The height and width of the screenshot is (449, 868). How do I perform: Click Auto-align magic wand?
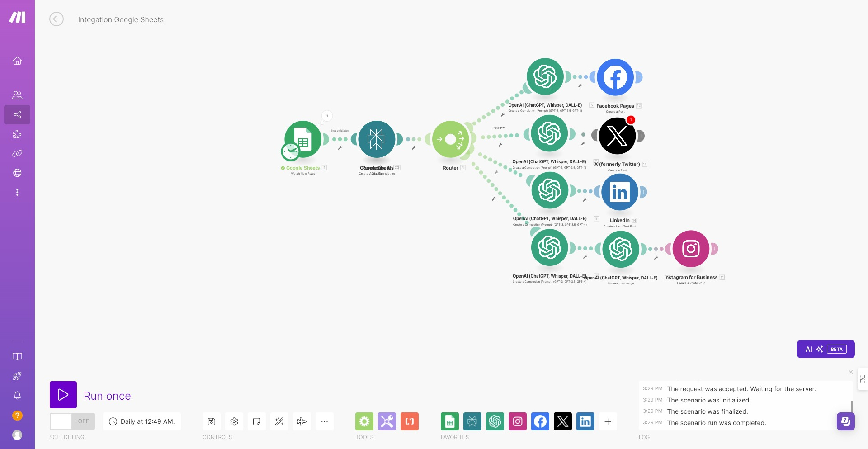point(279,421)
